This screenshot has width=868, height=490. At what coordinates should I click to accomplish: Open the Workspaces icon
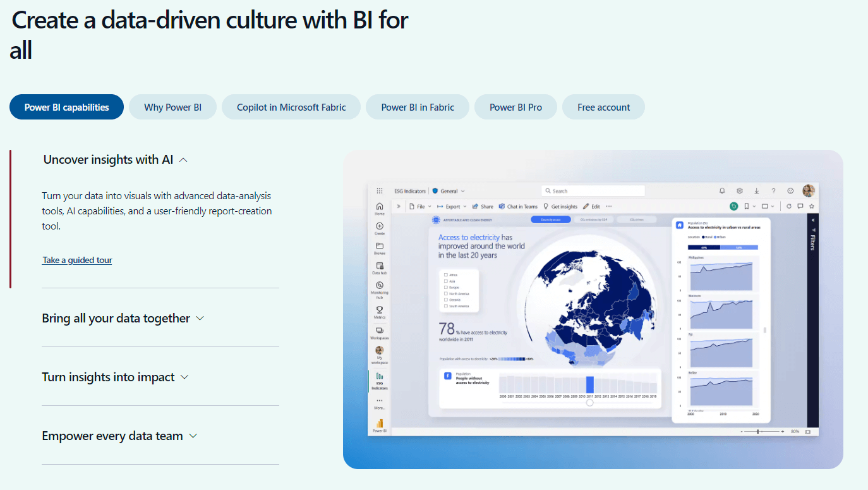click(380, 329)
